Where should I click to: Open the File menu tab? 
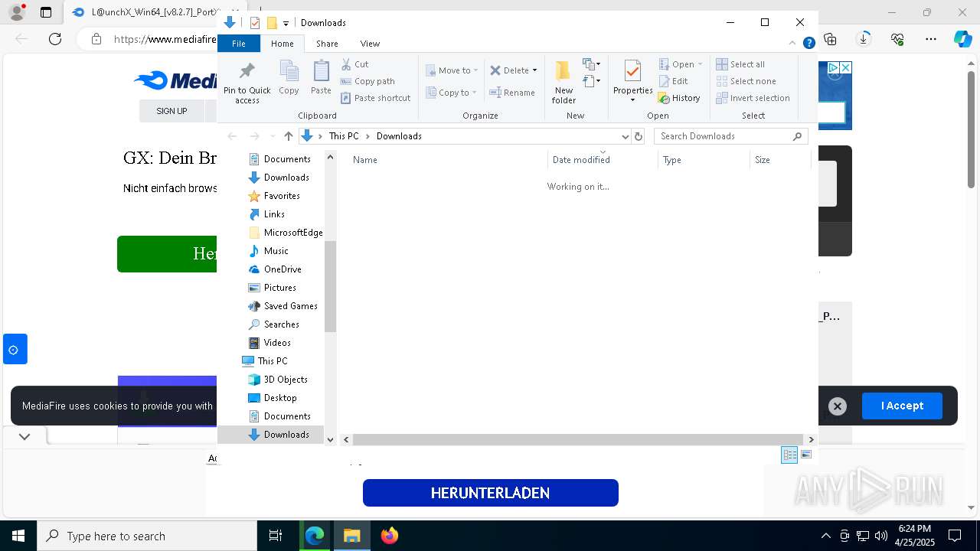click(239, 44)
